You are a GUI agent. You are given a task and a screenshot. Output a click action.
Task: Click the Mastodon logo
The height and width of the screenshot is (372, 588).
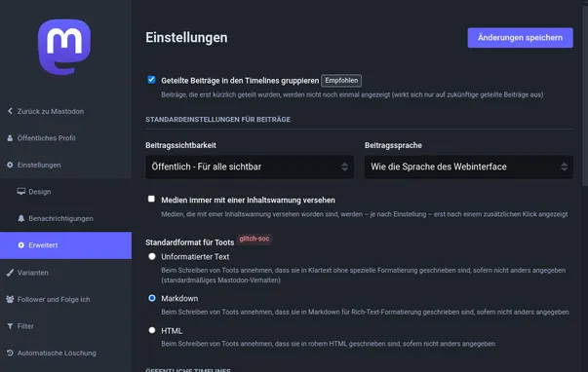point(64,47)
